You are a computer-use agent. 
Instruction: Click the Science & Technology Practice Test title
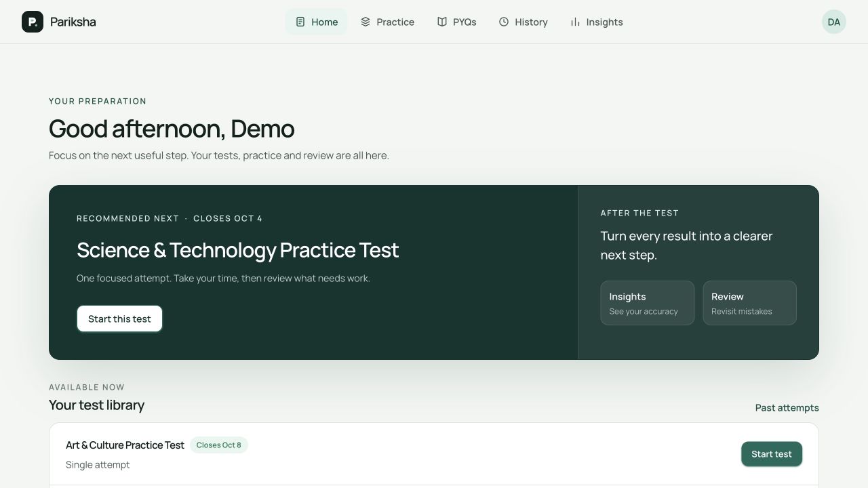[237, 250]
